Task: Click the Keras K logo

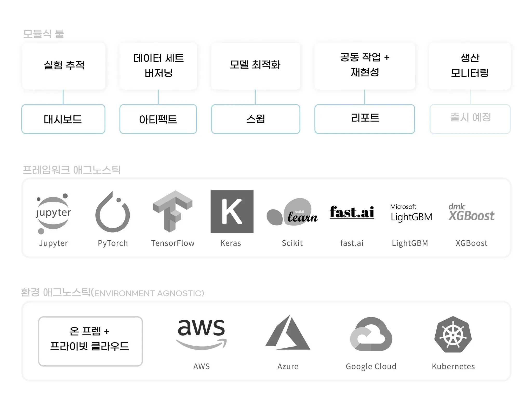Action: click(x=232, y=212)
